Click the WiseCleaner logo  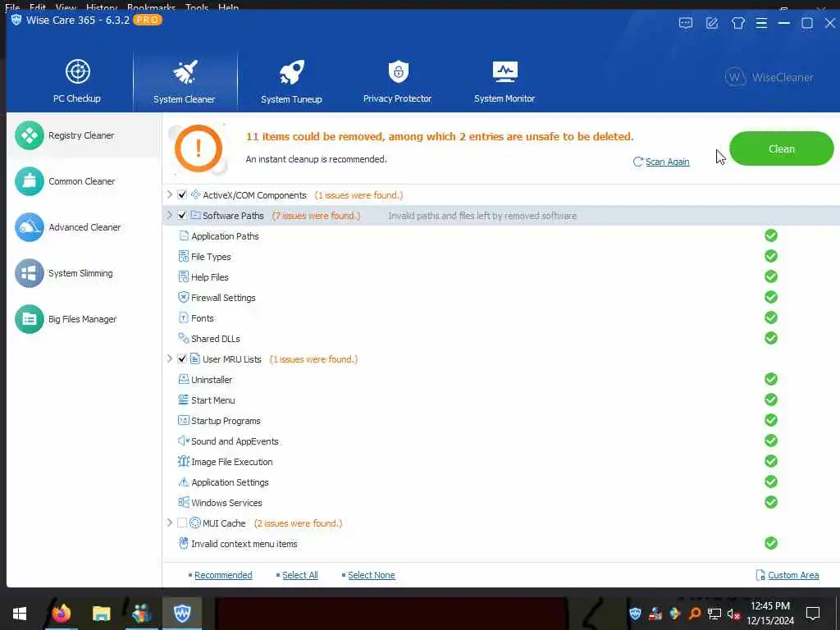pyautogui.click(x=769, y=78)
